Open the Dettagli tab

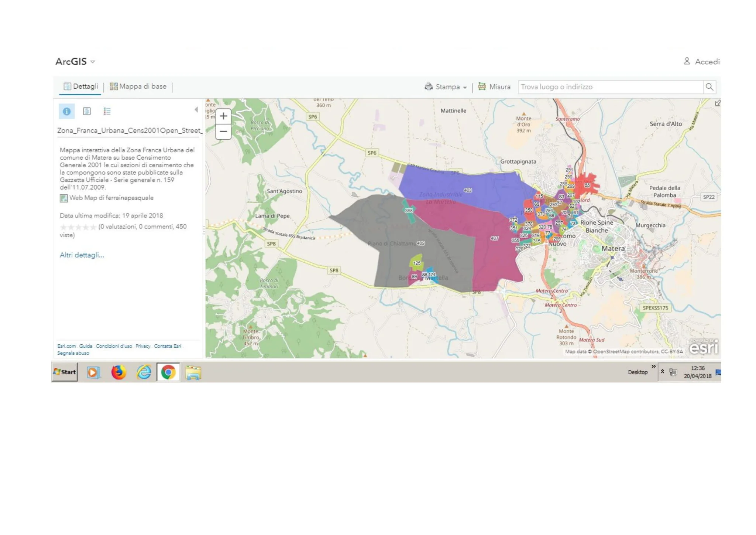pyautogui.click(x=81, y=86)
